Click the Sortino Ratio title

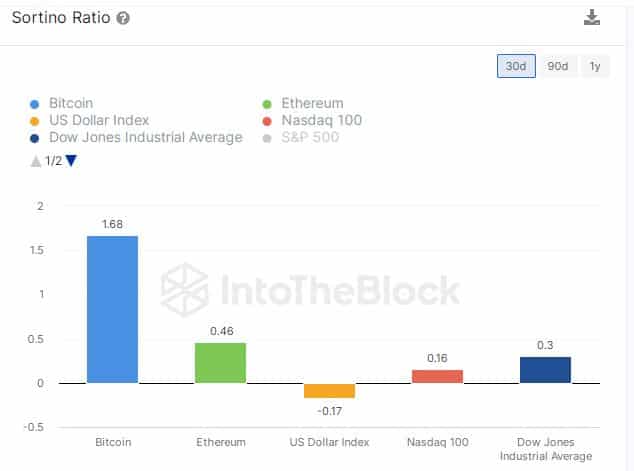[x=59, y=19]
